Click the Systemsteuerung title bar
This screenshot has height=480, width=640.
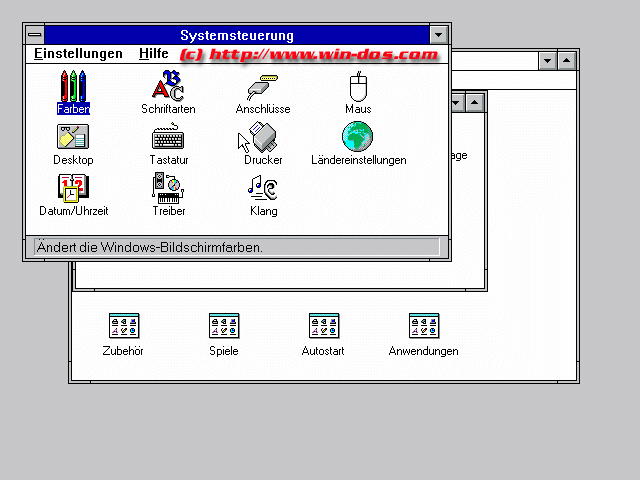[x=236, y=35]
